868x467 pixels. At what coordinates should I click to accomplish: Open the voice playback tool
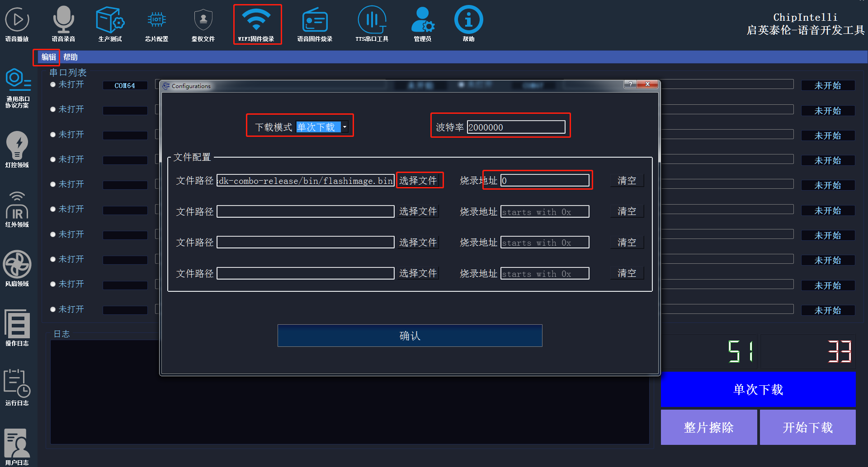tap(17, 25)
